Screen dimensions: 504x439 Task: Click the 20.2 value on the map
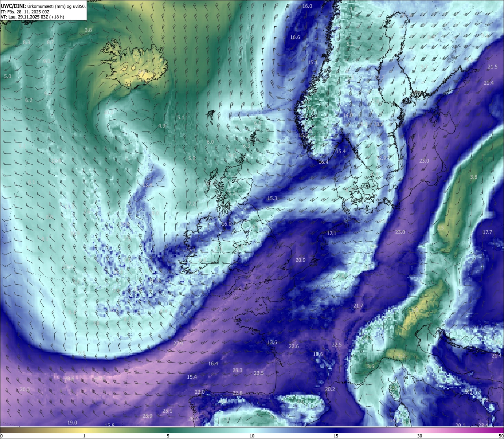click(x=330, y=389)
